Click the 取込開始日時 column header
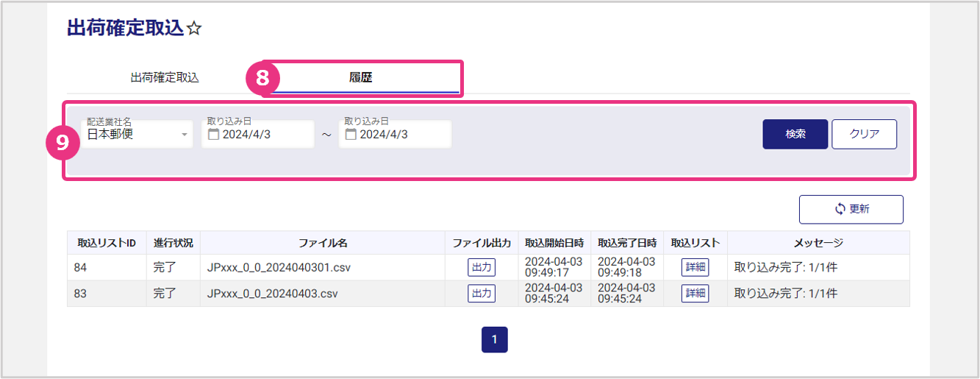Screen dimensions: 980x379 (554, 243)
